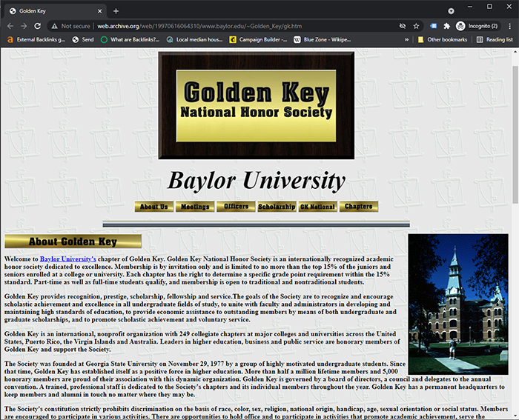The width and height of the screenshot is (519, 420).
Task: Open the Officers navigation button
Action: 236,207
